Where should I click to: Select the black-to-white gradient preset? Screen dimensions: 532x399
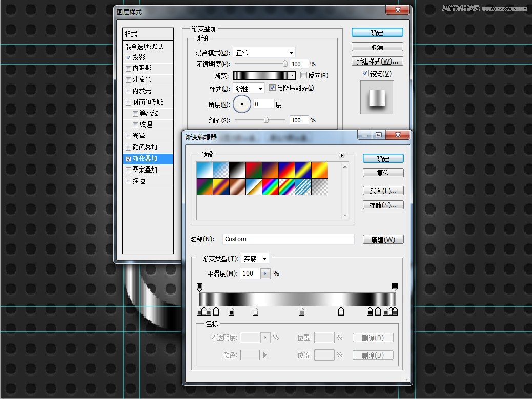click(x=237, y=170)
